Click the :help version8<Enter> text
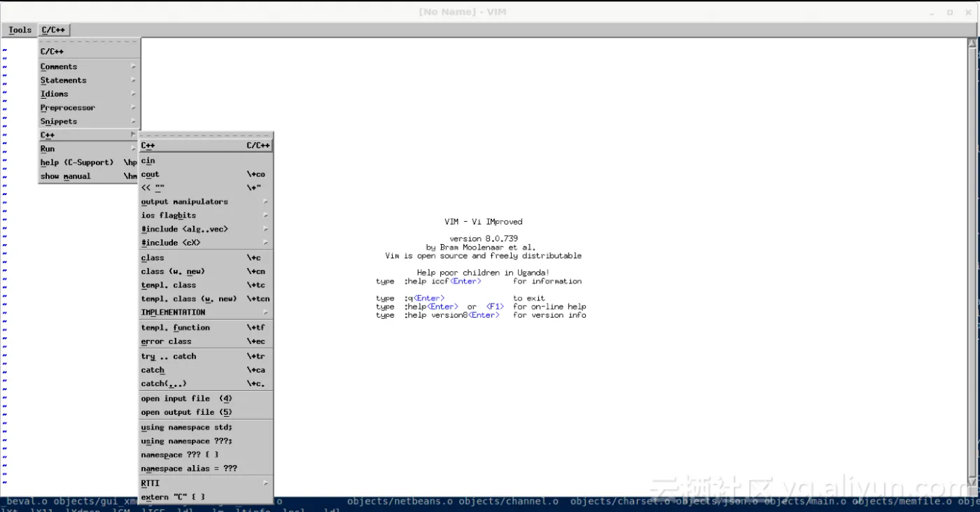The image size is (980, 512). [x=451, y=315]
